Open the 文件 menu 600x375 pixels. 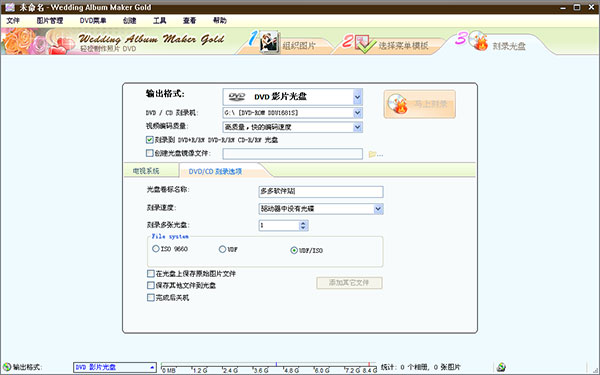pos(13,21)
